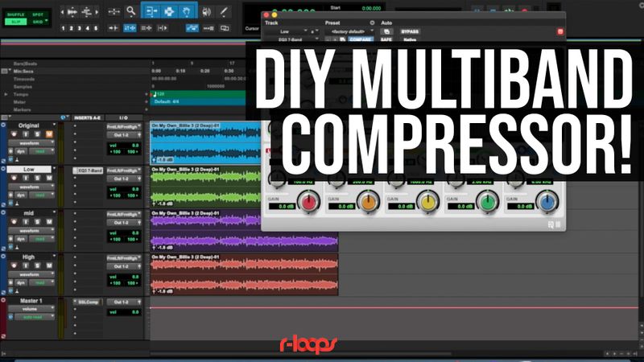The height and width of the screenshot is (362, 644).
Task: Enable Slip edit mode
Action: [x=15, y=22]
